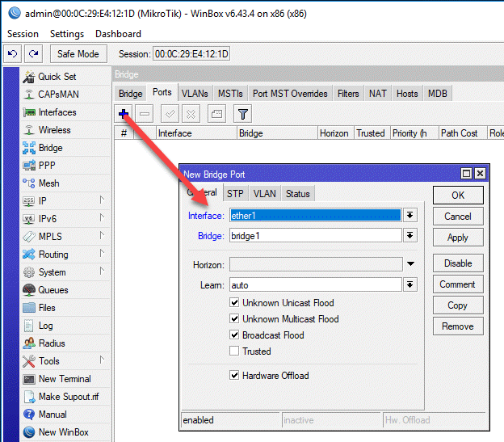Open Bridge in sidebar menu
This screenshot has height=442, width=504.
click(66, 148)
